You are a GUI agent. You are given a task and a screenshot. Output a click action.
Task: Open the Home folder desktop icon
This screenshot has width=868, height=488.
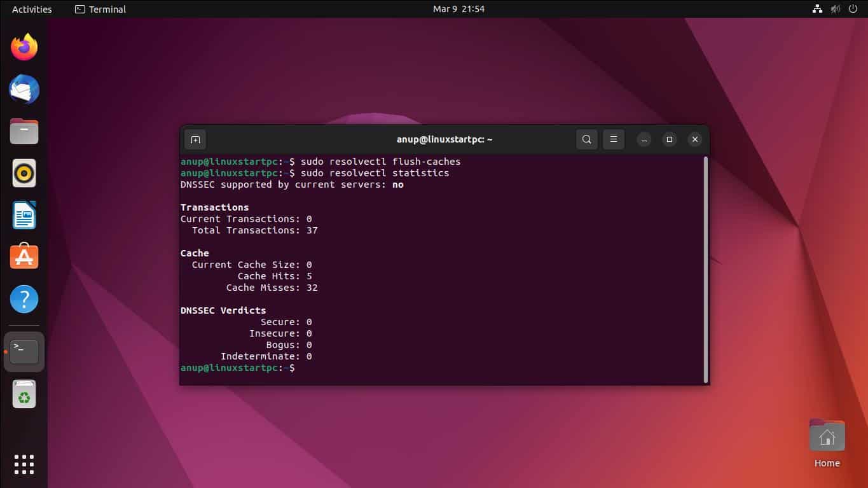point(827,443)
